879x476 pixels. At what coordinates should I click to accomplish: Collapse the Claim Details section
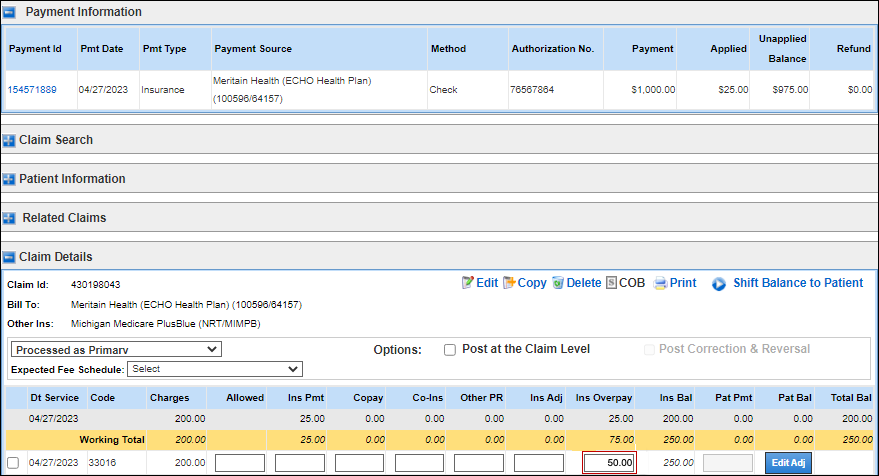point(10,258)
